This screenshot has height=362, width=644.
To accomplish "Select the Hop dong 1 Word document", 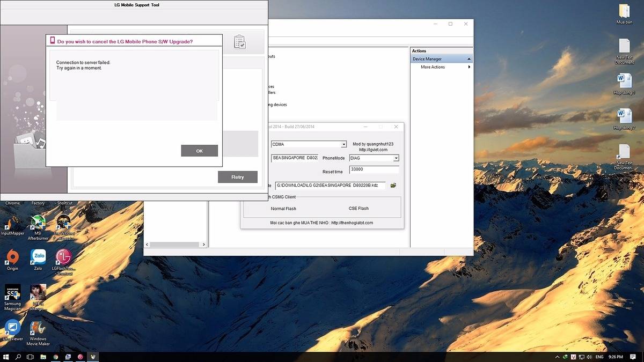I will point(624,84).
